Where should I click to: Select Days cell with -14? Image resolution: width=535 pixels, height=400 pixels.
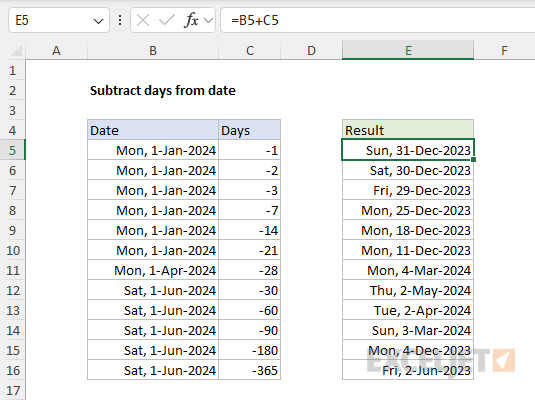tap(250, 230)
